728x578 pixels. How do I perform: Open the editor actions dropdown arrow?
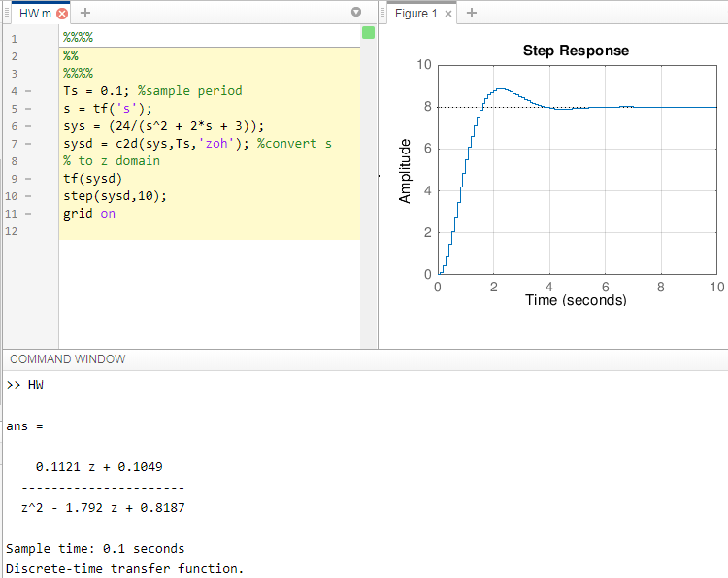pos(356,12)
